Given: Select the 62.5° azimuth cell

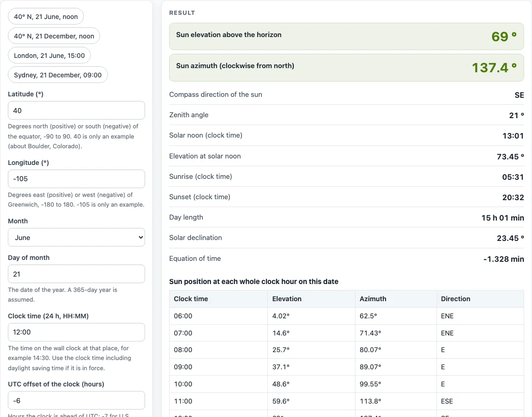Looking at the screenshot, I should point(396,316).
